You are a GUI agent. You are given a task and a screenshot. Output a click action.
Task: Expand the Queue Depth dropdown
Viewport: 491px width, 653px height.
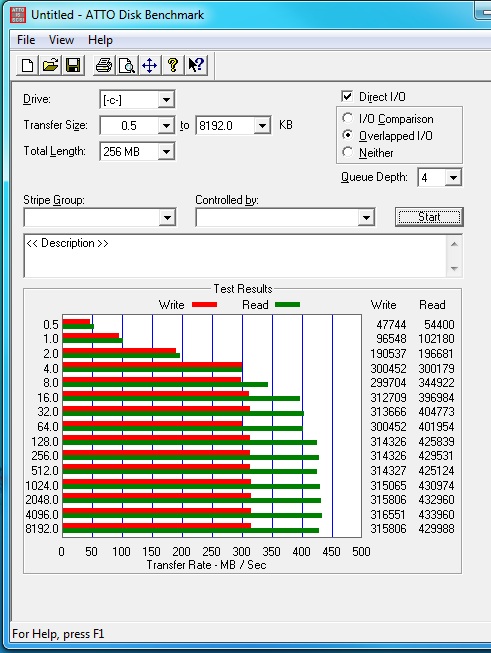coord(440,178)
